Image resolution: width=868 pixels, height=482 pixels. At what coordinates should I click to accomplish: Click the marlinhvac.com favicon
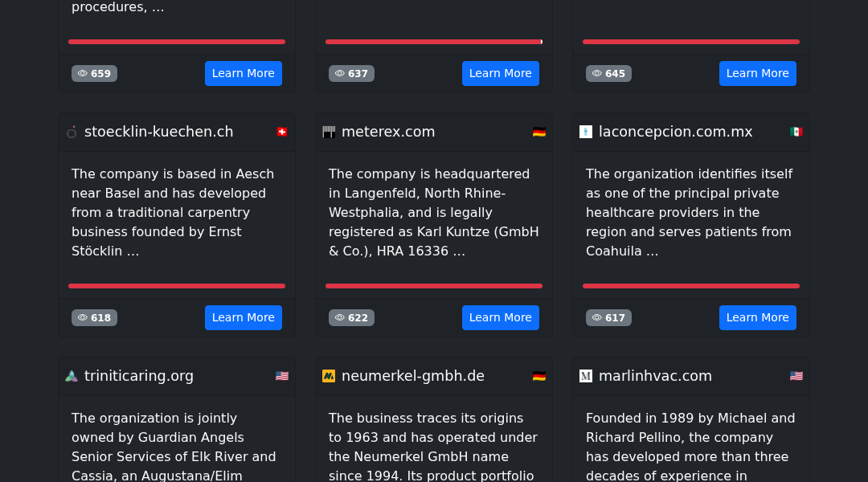(586, 376)
